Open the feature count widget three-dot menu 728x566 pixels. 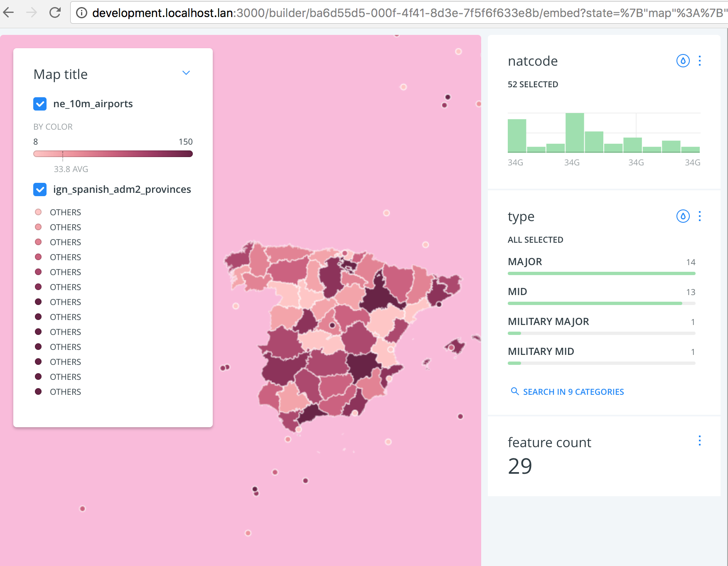click(x=700, y=440)
